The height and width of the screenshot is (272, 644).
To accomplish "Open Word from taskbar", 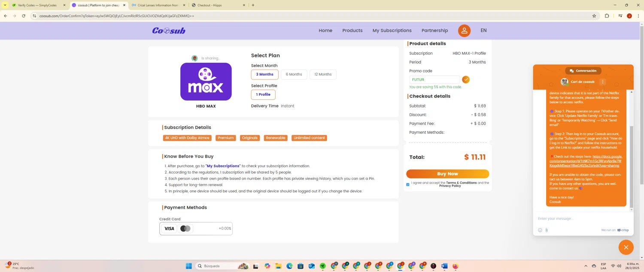I will (444, 266).
